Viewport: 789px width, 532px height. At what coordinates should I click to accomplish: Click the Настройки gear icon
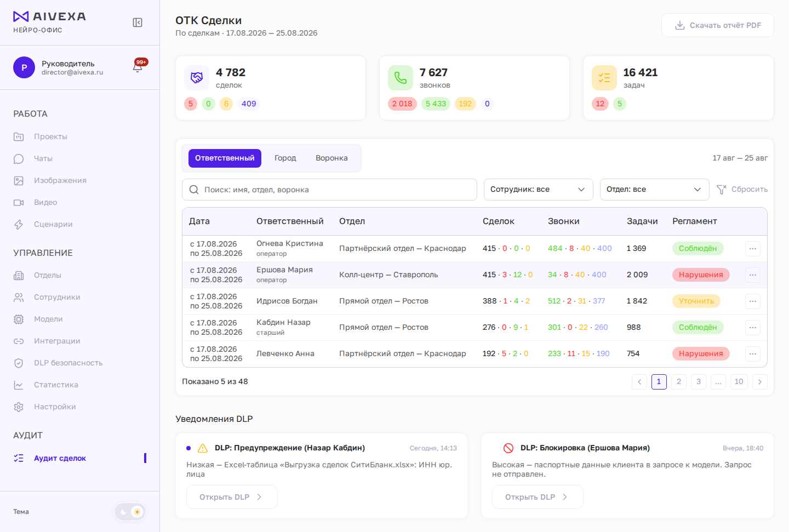pyautogui.click(x=19, y=407)
